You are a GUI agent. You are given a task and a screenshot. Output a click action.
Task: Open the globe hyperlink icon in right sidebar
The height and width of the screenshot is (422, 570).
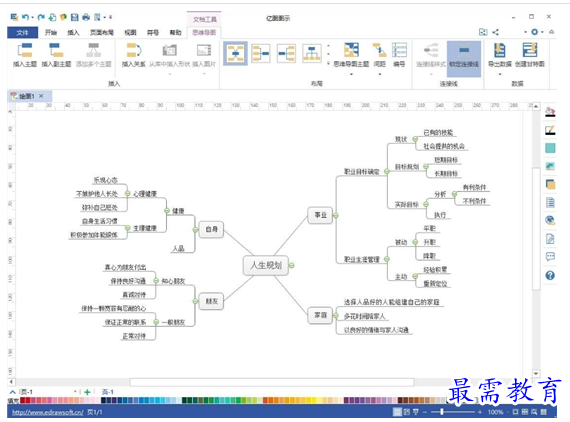550,220
